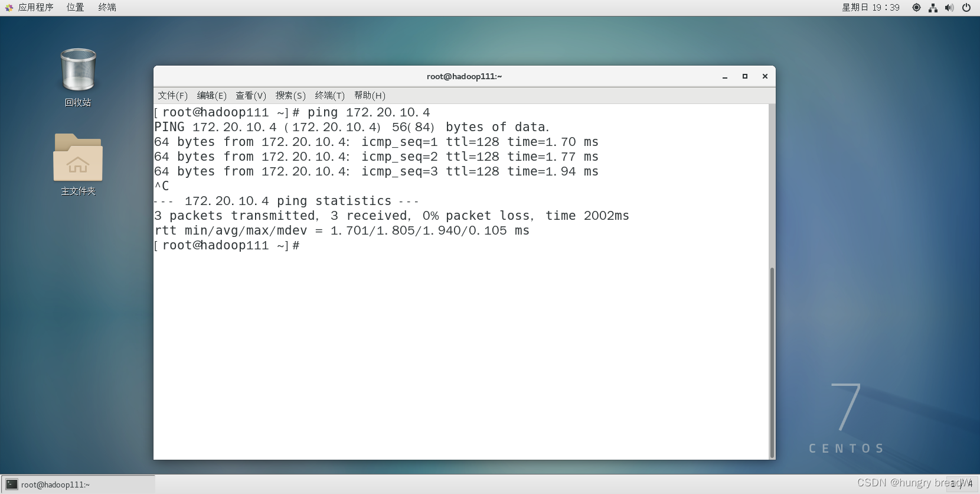Click the last empty [root@hadoop111 ~]# prompt
The width and height of the screenshot is (980, 494).
pyautogui.click(x=227, y=245)
